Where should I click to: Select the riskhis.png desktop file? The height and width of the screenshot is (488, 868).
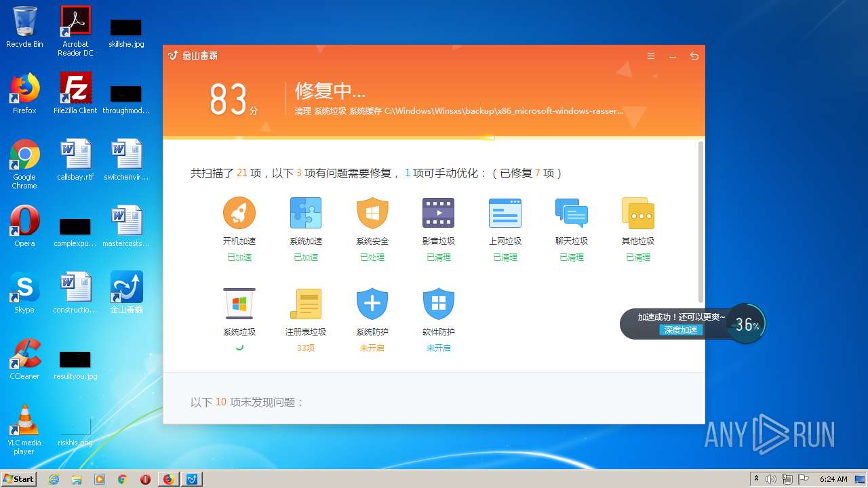(x=75, y=432)
